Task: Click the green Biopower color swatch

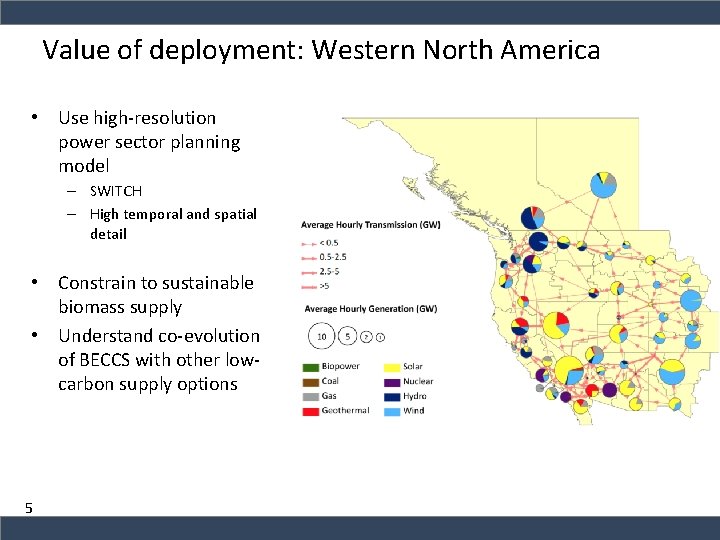Action: [x=310, y=367]
